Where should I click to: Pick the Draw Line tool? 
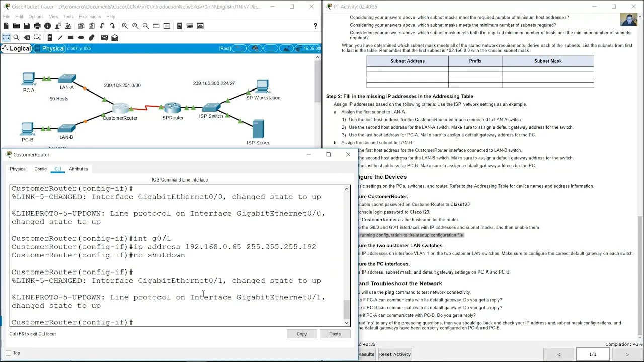(x=60, y=37)
